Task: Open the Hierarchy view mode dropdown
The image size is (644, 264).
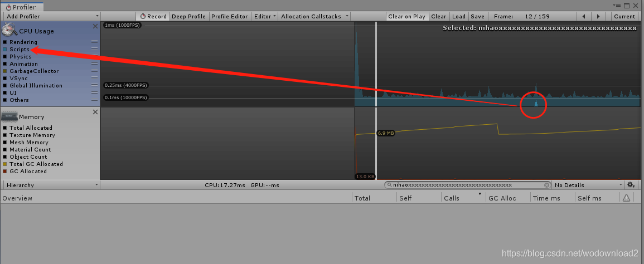Action: 51,185
